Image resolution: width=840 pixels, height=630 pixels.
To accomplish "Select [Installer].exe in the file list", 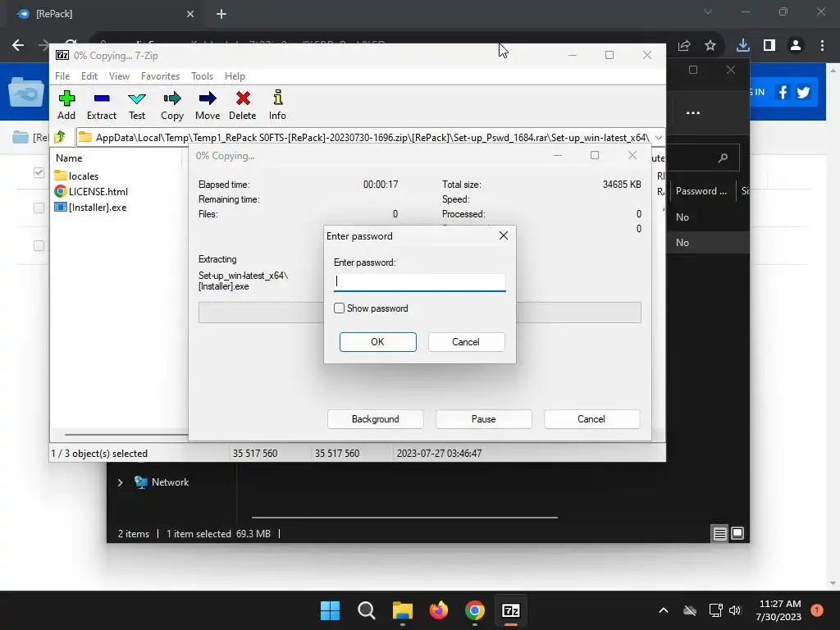I will 90,208.
